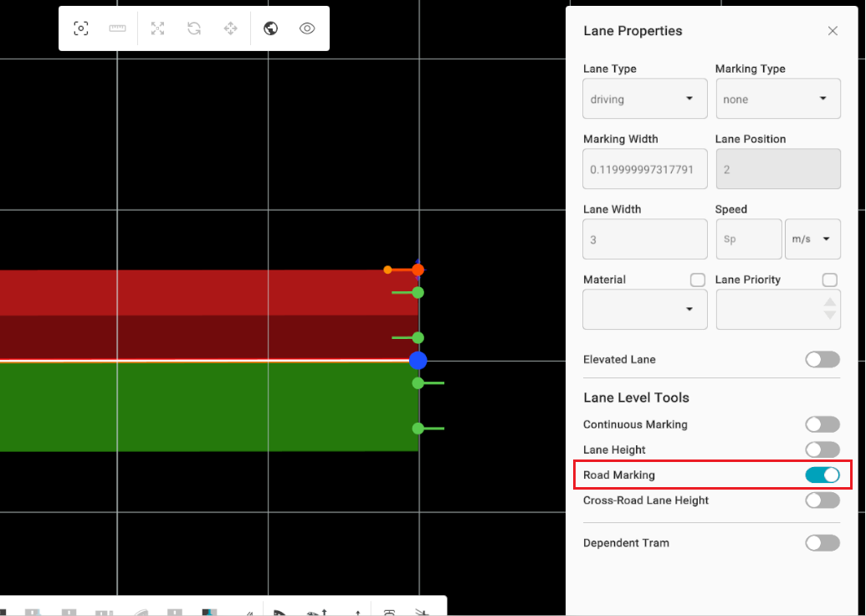
Task: Click the rotate tool icon
Action: [x=194, y=28]
